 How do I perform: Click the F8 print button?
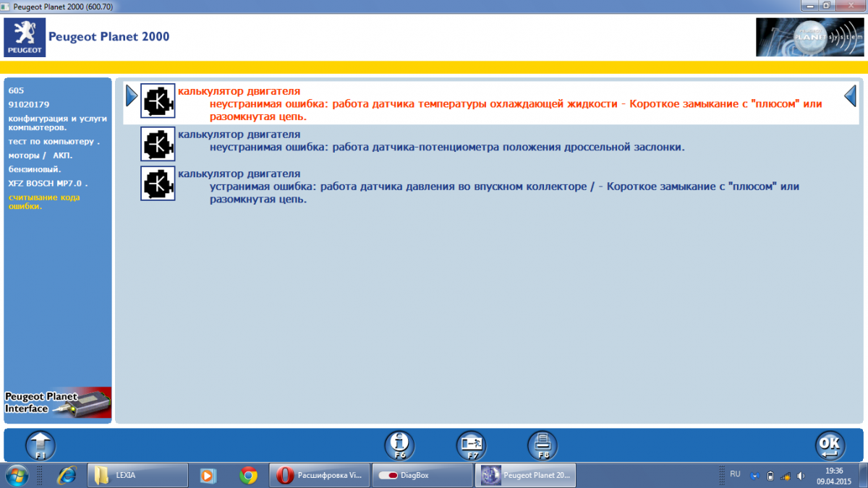[542, 445]
